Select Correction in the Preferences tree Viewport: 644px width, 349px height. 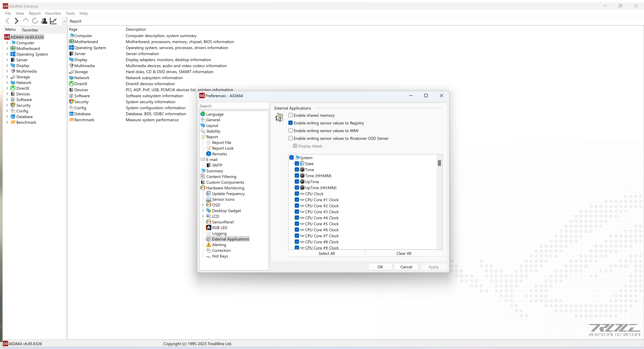[x=221, y=250]
